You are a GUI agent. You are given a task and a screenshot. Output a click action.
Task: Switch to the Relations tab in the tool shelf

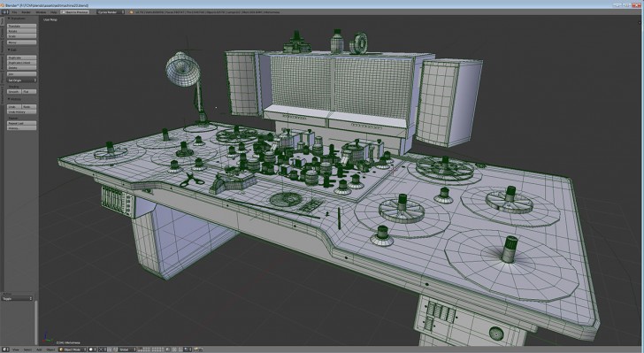2,47
